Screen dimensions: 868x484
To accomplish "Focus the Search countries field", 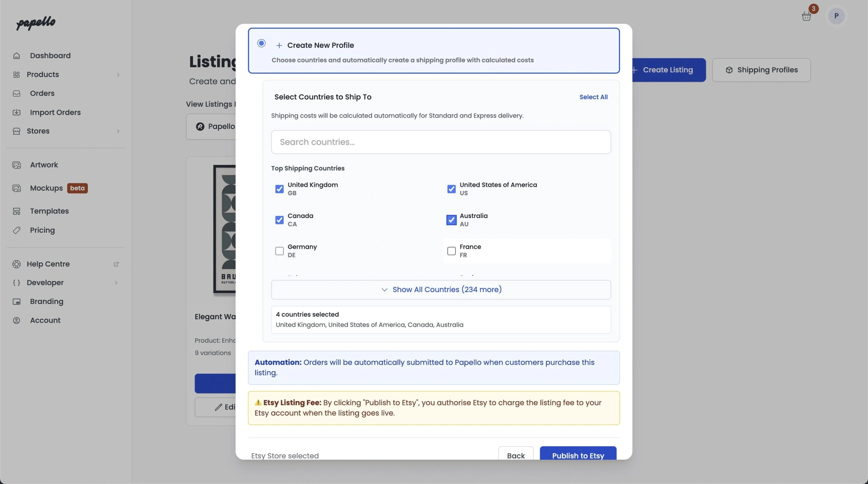I will click(x=441, y=142).
